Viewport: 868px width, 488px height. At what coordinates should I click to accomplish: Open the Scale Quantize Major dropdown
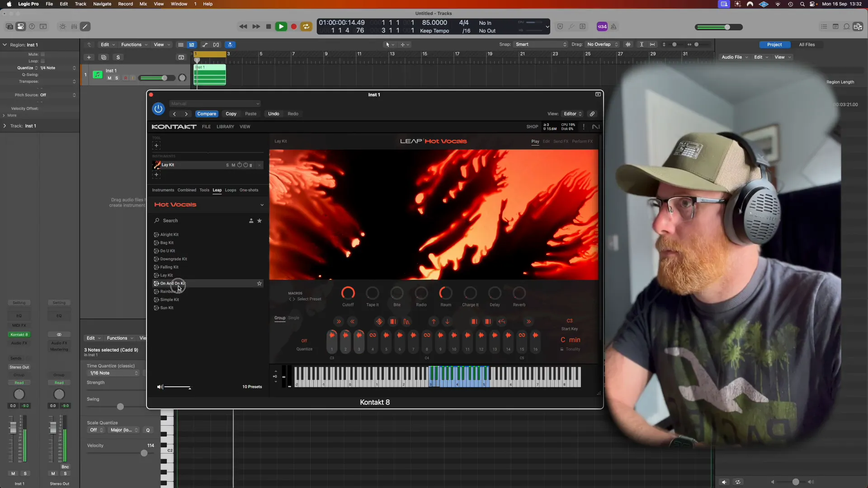(124, 430)
